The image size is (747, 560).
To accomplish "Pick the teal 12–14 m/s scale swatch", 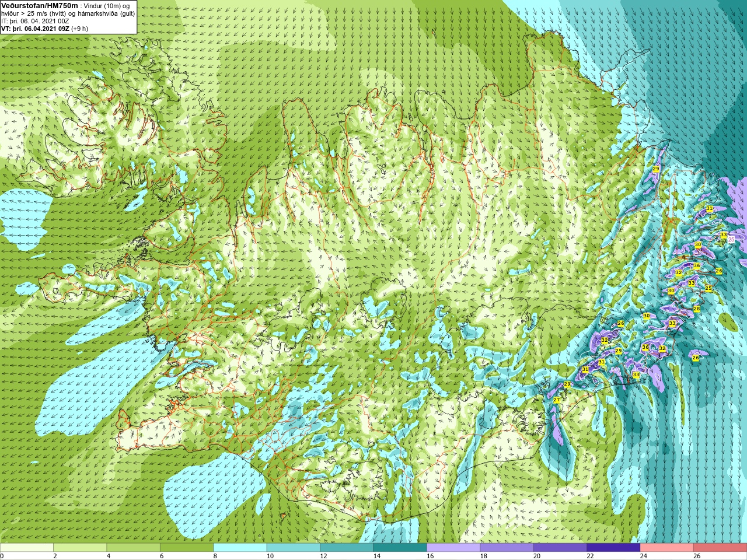I will coord(347,548).
